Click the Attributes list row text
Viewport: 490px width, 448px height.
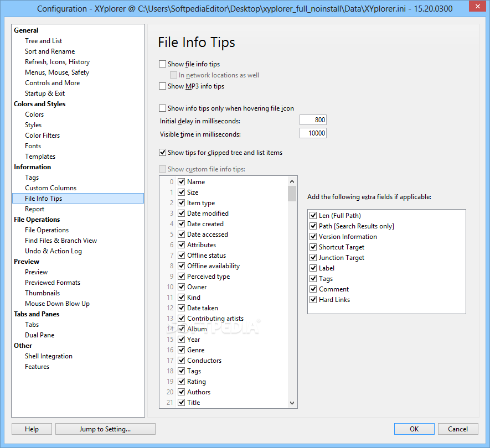[x=202, y=245]
